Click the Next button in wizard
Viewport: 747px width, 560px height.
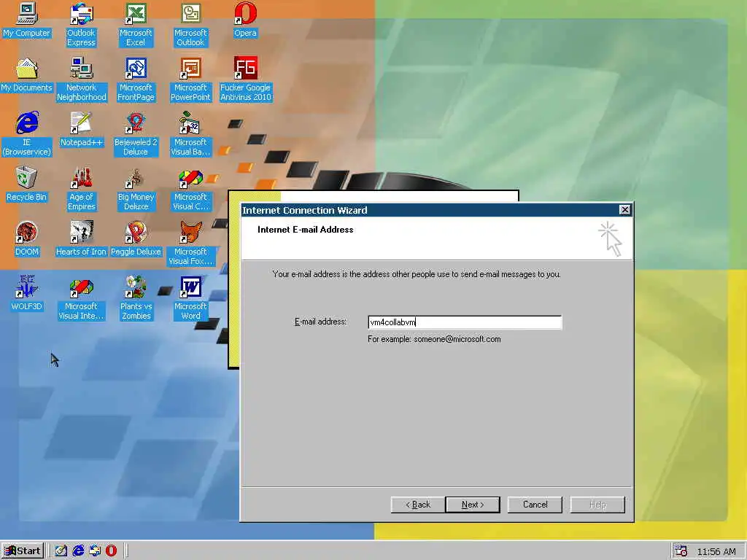[x=473, y=505]
